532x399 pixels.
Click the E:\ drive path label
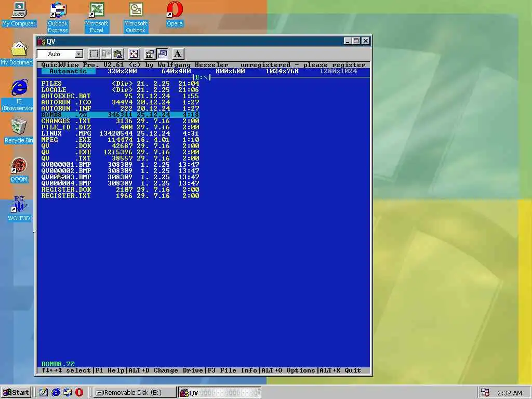201,77
